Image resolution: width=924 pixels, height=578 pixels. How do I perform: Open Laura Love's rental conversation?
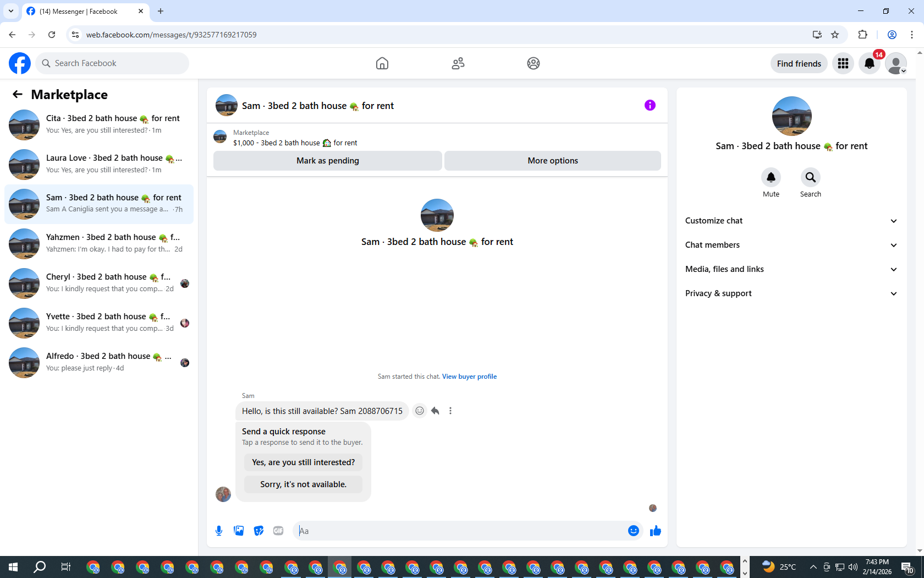99,164
